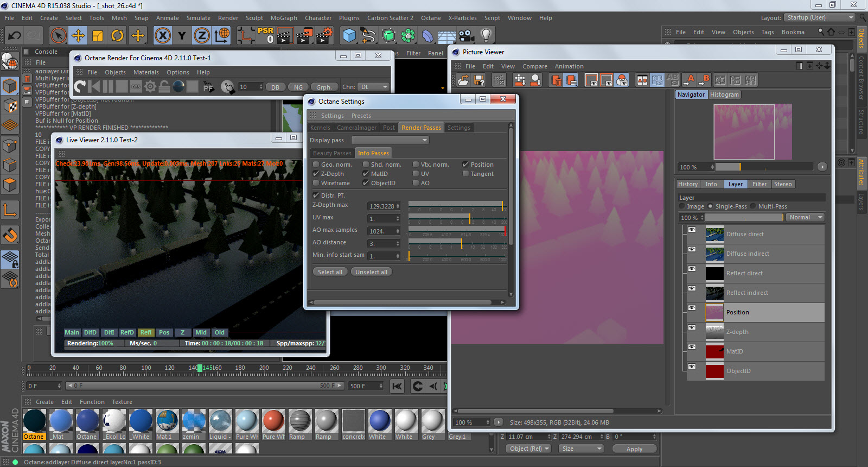Click Set as A compare icon

(690, 80)
